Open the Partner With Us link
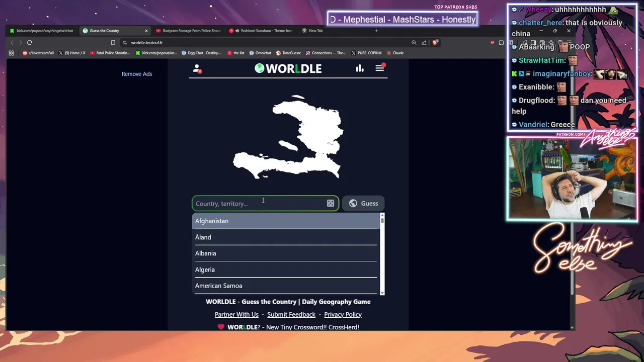 coord(236,315)
